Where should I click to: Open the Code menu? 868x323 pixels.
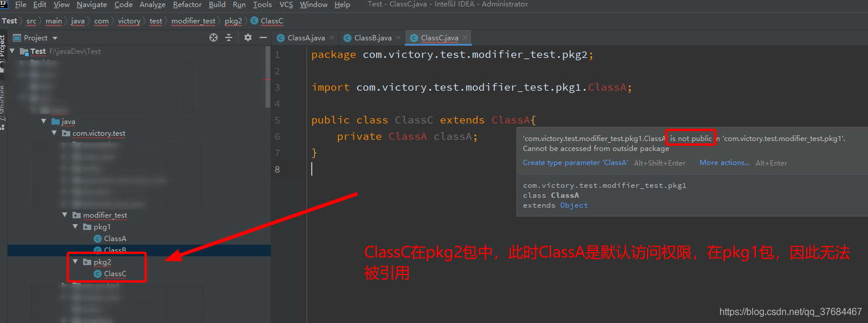point(123,5)
